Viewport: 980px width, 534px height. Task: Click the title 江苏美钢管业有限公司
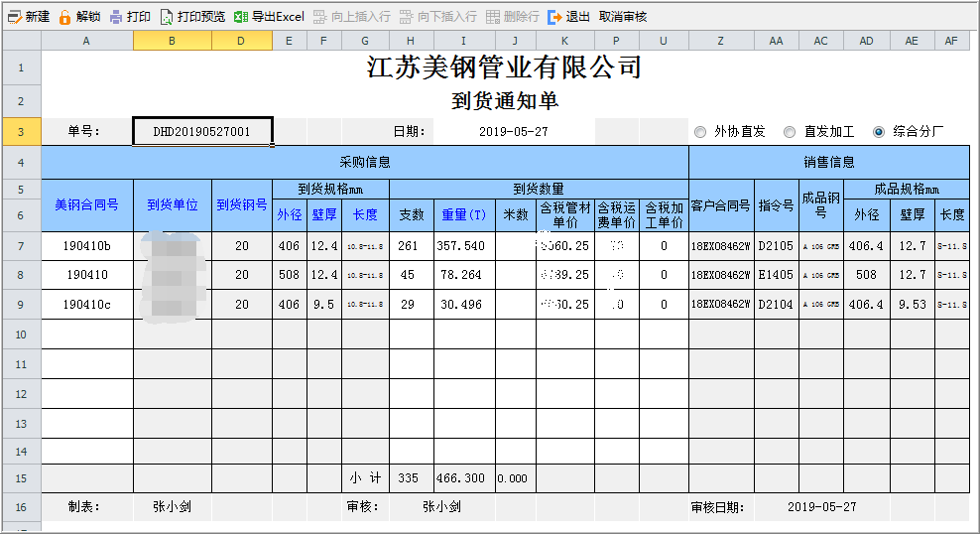(504, 67)
